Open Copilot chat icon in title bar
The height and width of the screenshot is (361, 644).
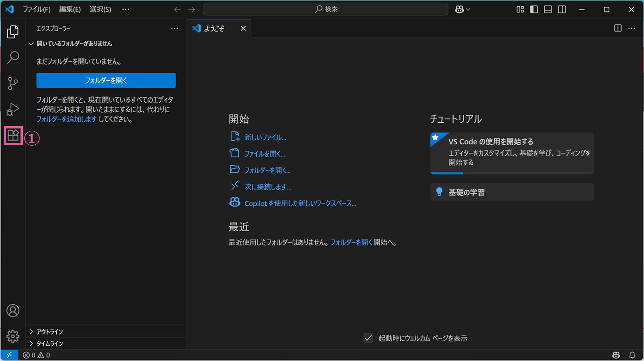tap(460, 10)
